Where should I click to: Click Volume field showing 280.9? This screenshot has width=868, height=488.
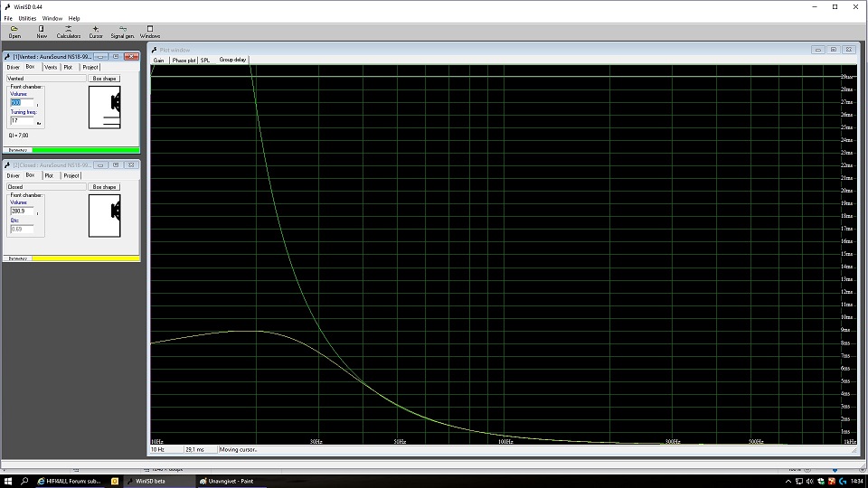(x=22, y=211)
